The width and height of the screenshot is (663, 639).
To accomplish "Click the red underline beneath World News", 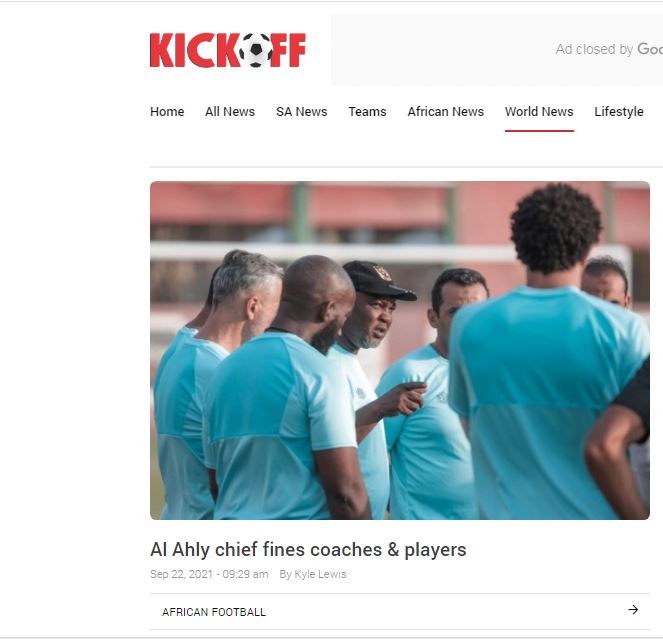I will pos(539,131).
